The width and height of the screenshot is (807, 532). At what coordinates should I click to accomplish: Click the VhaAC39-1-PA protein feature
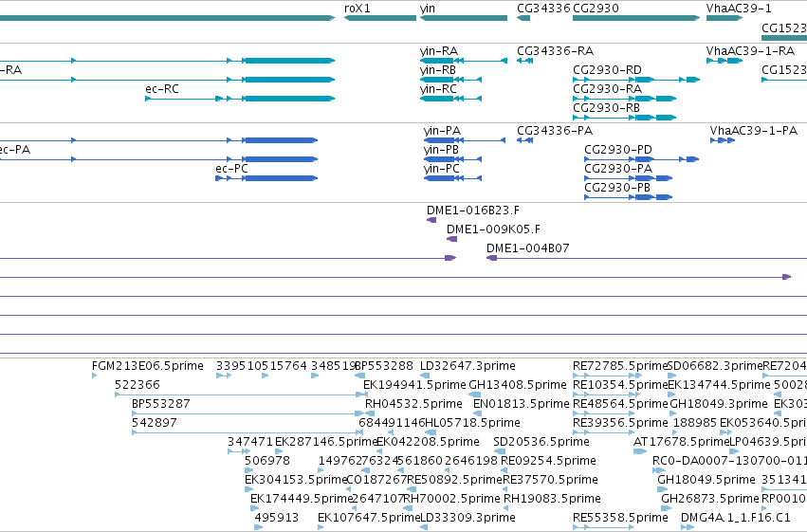(722, 140)
